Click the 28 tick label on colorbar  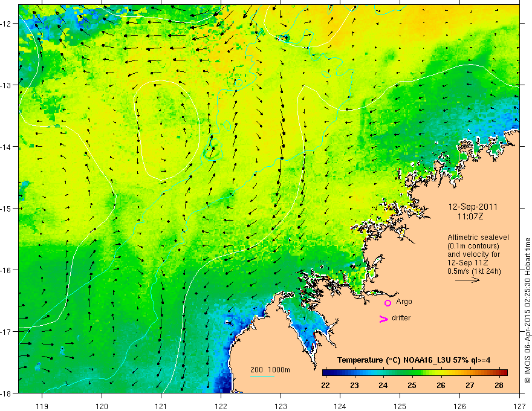[x=499, y=385]
